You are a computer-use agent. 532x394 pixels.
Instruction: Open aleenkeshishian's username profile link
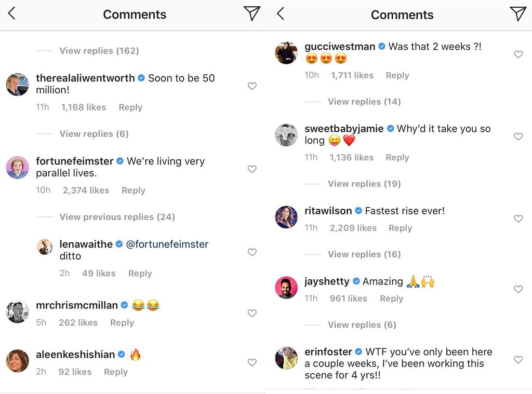pyautogui.click(x=75, y=355)
